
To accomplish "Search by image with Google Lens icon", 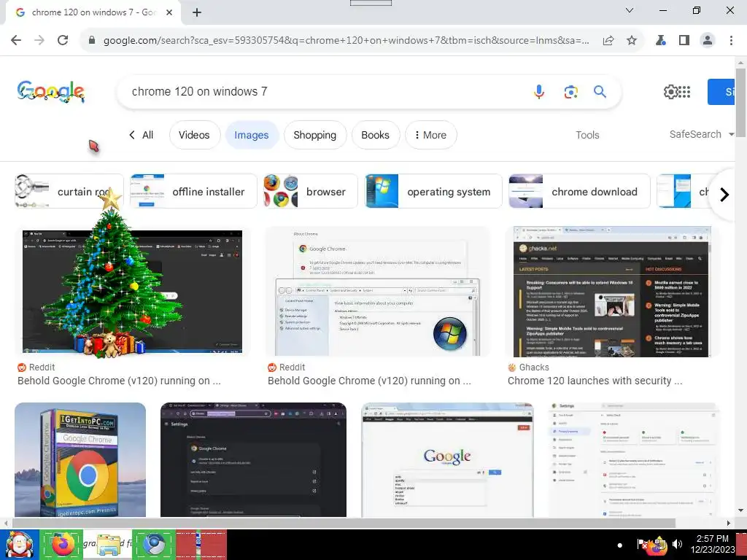I will click(570, 91).
